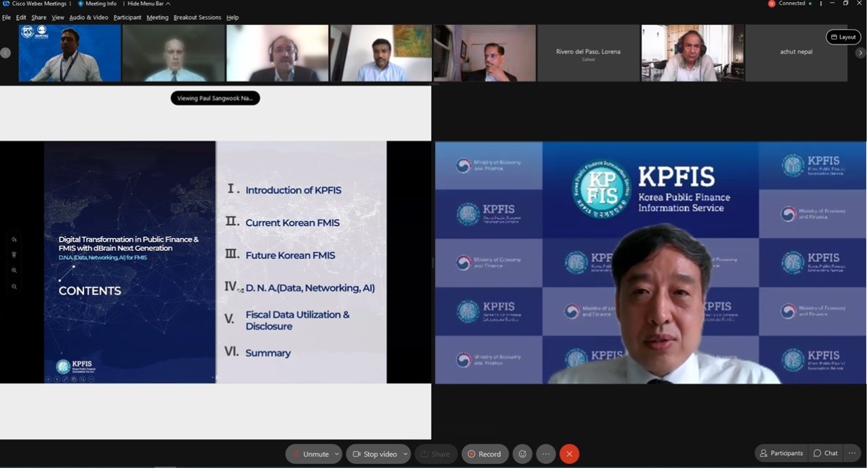The height and width of the screenshot is (472, 868).
Task: Expand audio options arrow next to Unmute
Action: (x=336, y=454)
